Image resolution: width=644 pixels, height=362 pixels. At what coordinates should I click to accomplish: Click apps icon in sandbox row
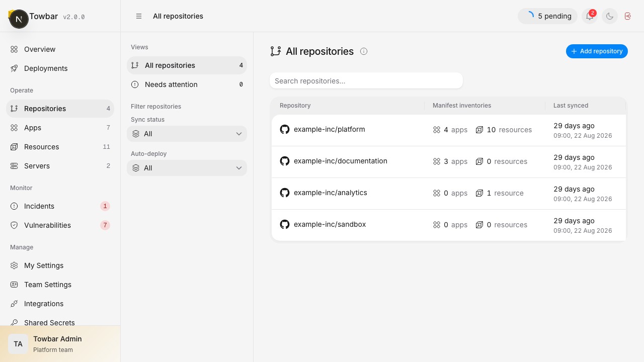pyautogui.click(x=437, y=225)
